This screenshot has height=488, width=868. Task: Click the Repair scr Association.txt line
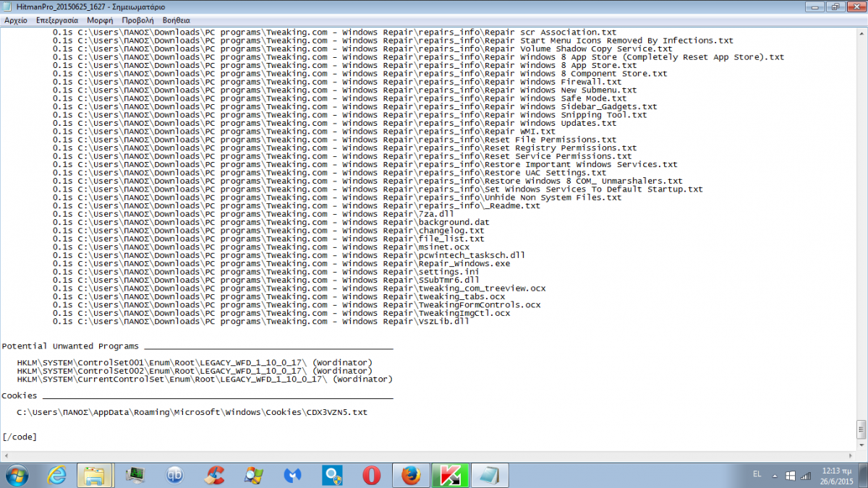(x=334, y=33)
